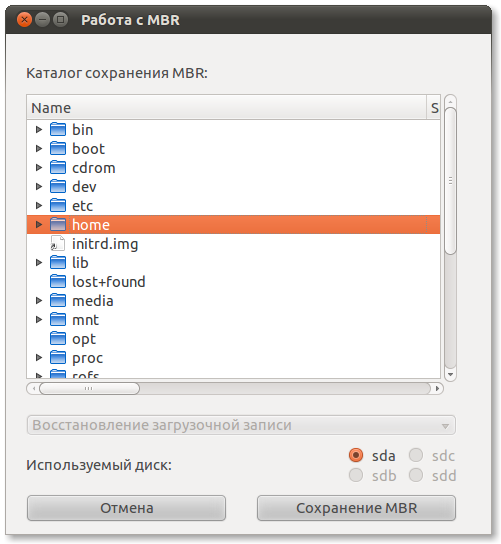Open the Восстановление загрузочной записи dropdown
This screenshot has height=544, width=501.
[x=241, y=425]
